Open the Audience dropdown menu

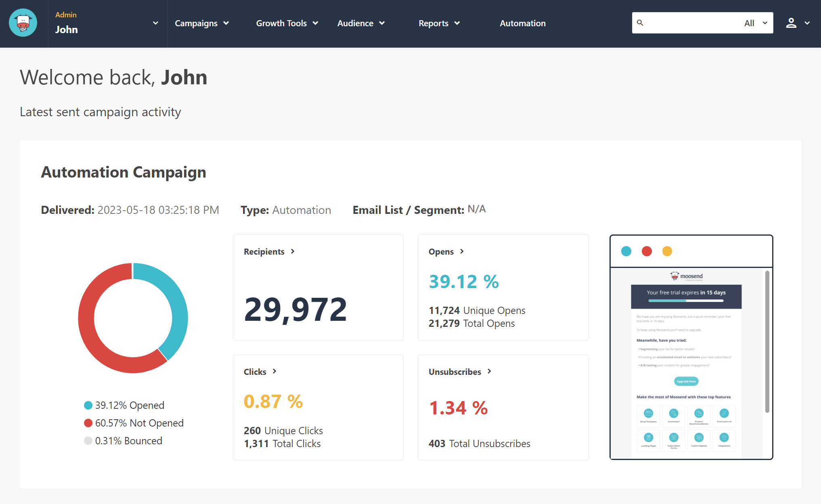(x=360, y=23)
